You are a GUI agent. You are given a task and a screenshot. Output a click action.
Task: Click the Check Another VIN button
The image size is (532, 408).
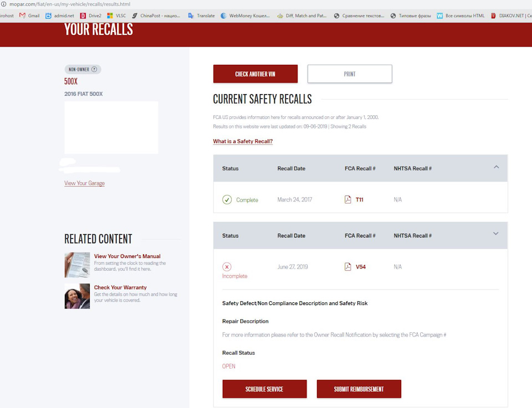pos(255,74)
